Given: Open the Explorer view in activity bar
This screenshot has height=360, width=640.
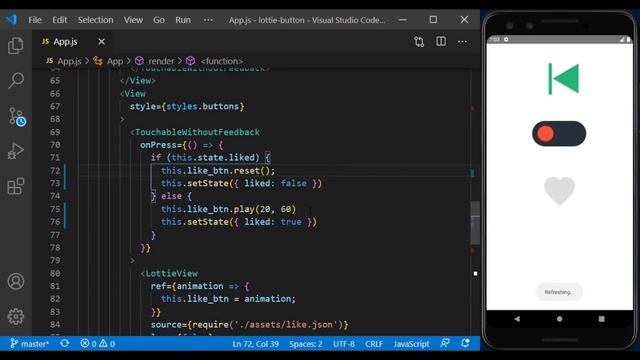Looking at the screenshot, I should pos(16,45).
